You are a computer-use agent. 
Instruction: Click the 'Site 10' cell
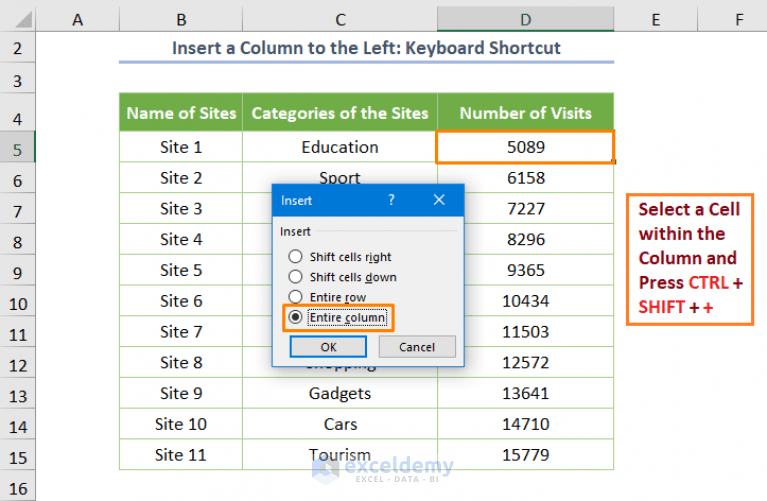(181, 424)
